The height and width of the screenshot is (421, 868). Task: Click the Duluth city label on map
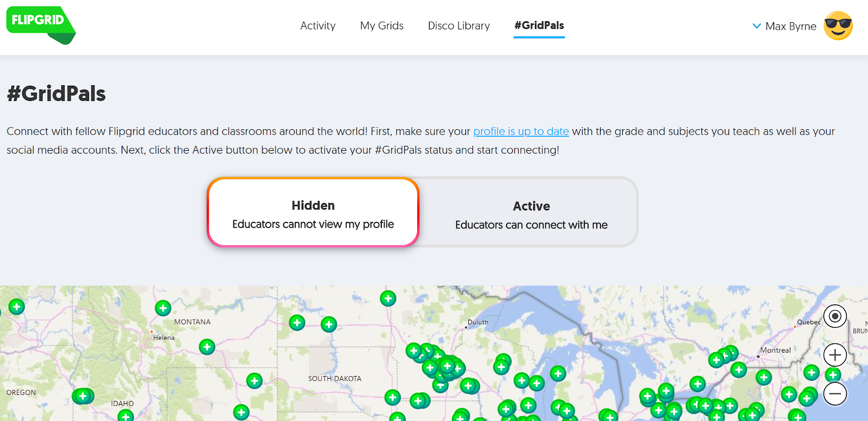[x=477, y=322]
